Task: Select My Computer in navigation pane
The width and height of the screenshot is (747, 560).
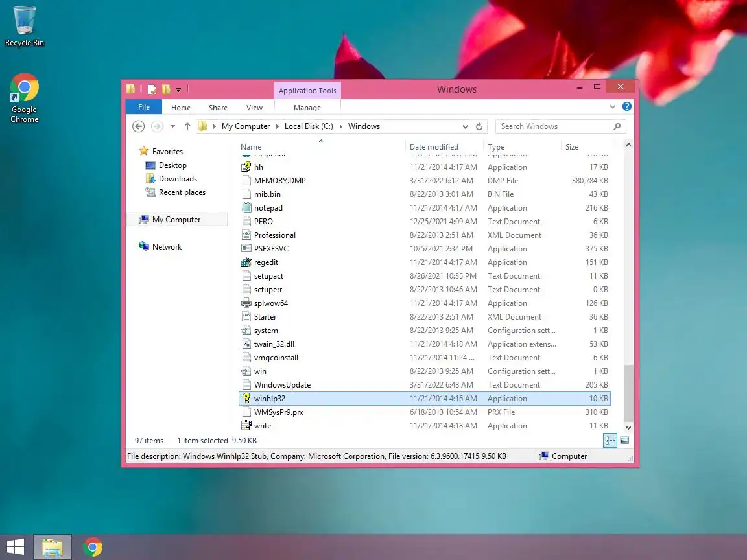Action: pyautogui.click(x=176, y=220)
